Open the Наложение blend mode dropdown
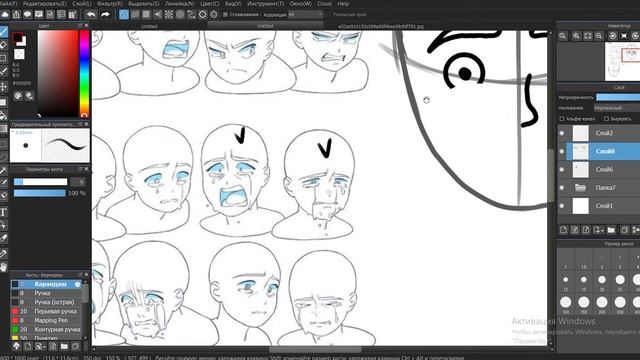Viewport: 640px width, 360px height. [617, 108]
